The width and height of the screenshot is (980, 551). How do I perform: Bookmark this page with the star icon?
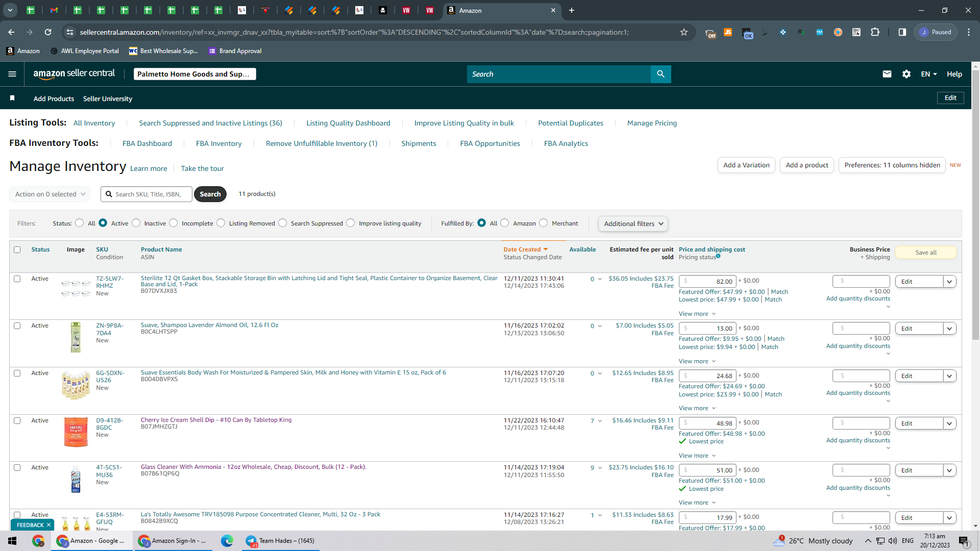(684, 32)
